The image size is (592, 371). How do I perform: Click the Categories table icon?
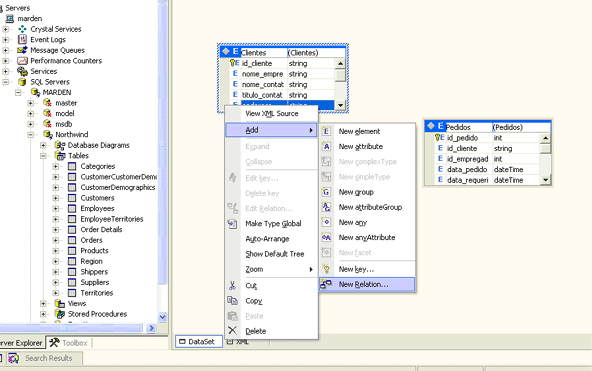click(x=72, y=166)
